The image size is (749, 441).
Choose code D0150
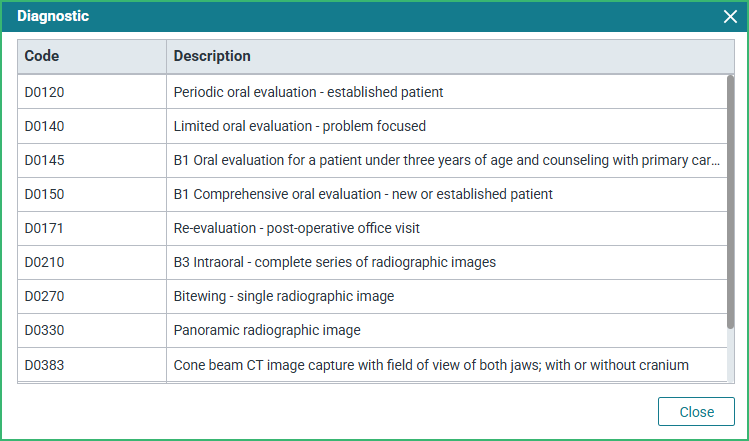(44, 194)
